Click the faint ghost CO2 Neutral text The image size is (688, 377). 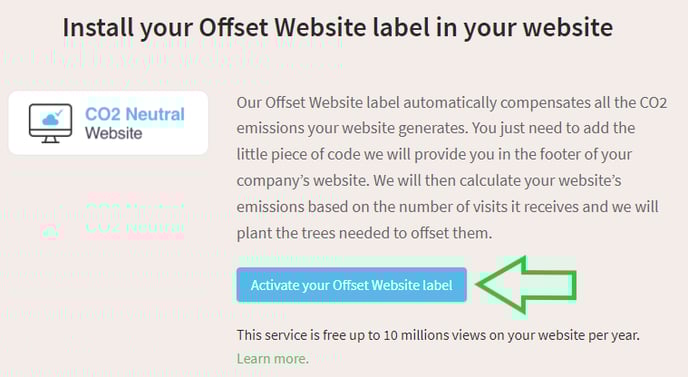[x=135, y=218]
